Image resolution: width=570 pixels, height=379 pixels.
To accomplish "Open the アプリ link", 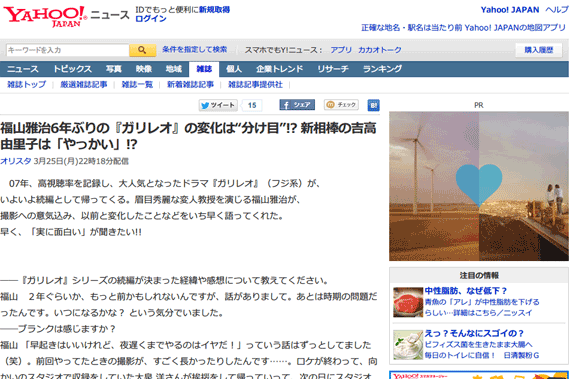I will [x=341, y=50].
